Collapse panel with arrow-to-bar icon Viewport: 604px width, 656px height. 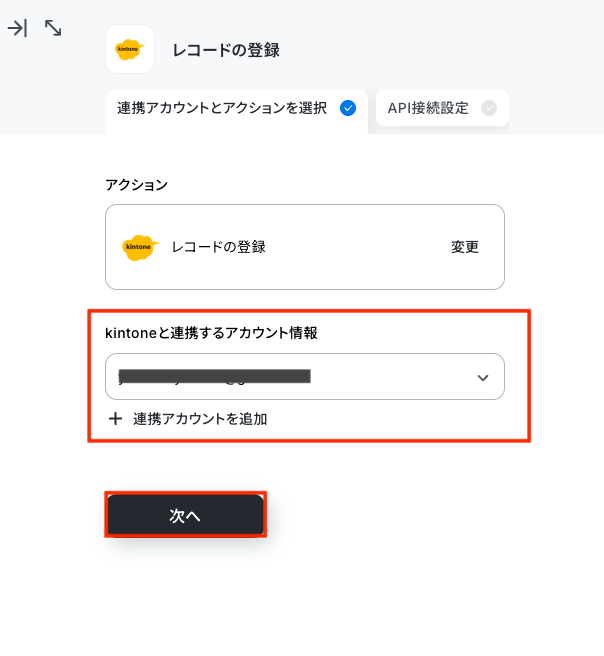[17, 28]
